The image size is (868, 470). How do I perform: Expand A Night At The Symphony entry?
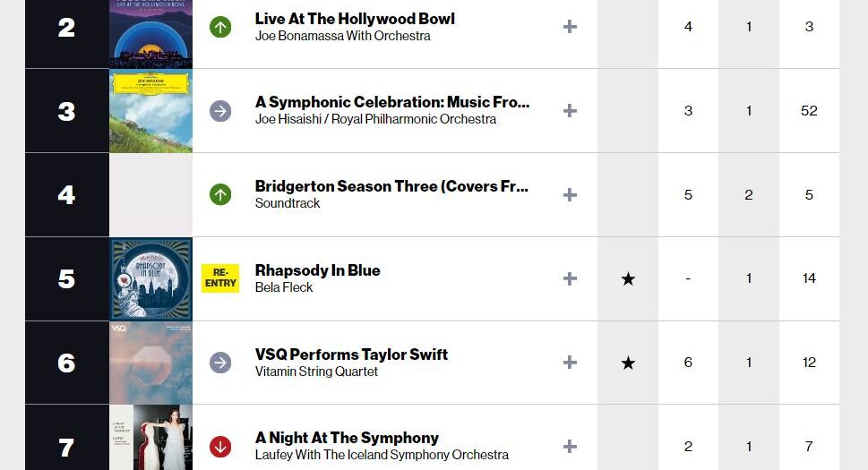tap(570, 446)
